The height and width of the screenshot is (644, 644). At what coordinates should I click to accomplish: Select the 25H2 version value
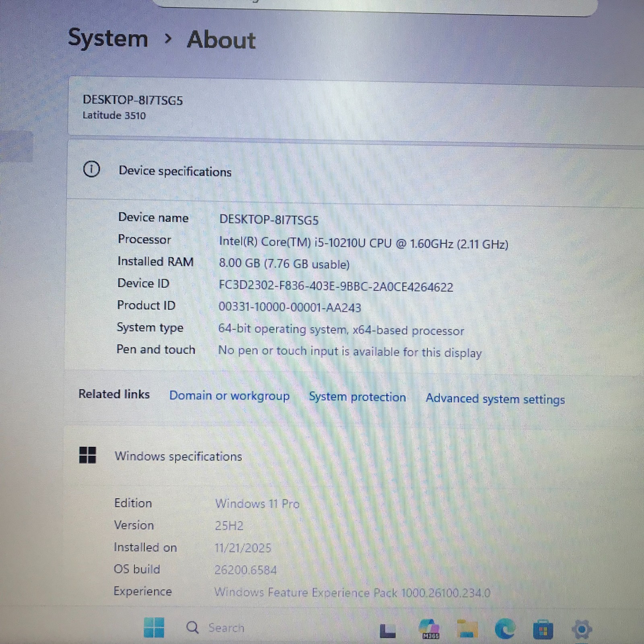click(x=229, y=526)
